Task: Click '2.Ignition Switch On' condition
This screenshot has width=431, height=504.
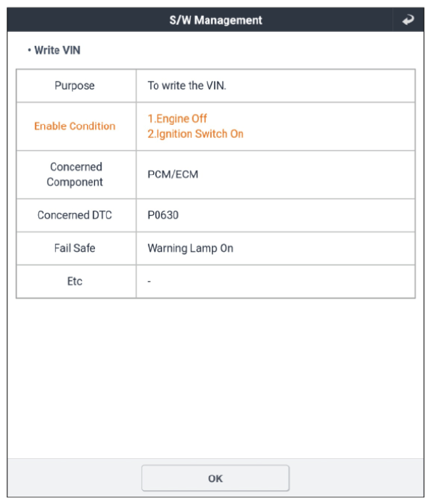Action: tap(195, 134)
